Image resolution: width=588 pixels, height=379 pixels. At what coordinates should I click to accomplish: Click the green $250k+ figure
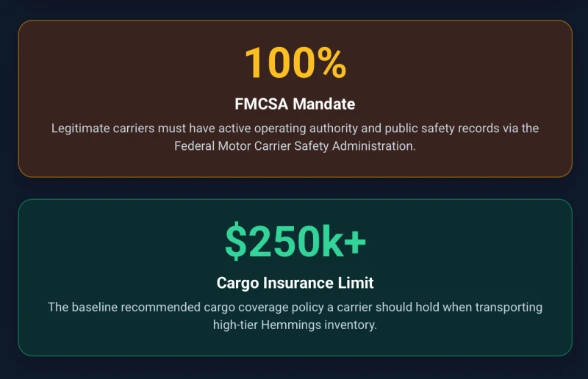pos(295,241)
